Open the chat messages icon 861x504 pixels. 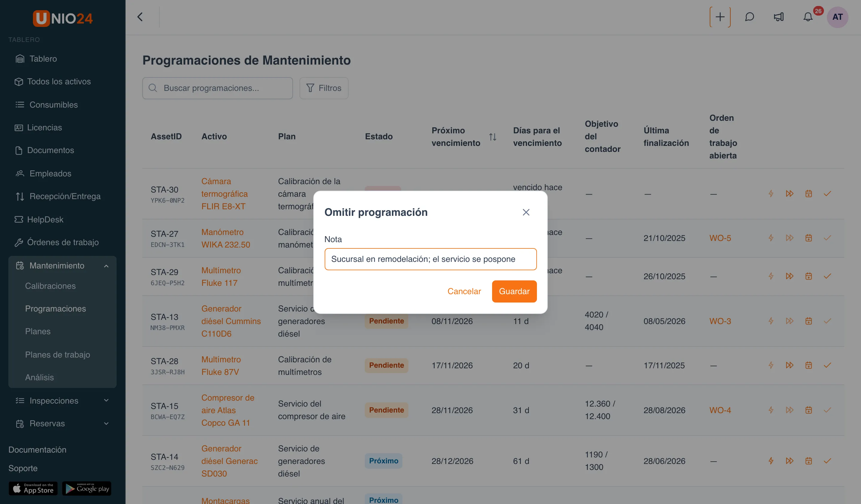point(749,17)
